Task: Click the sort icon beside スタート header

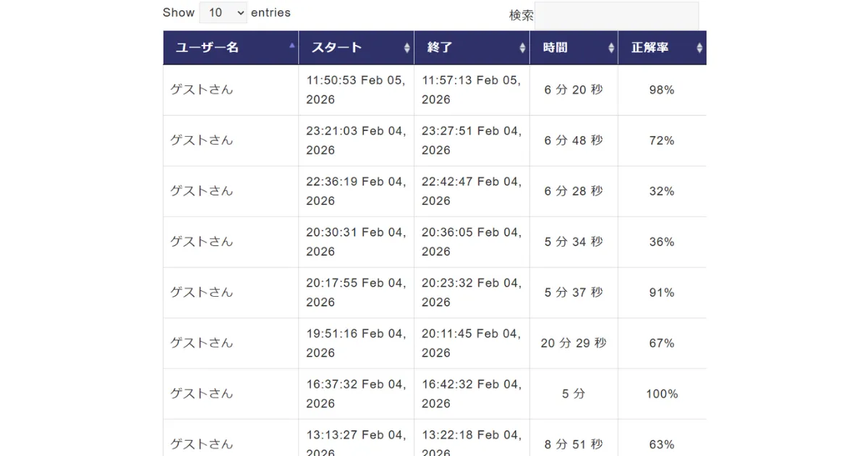Action: point(407,47)
